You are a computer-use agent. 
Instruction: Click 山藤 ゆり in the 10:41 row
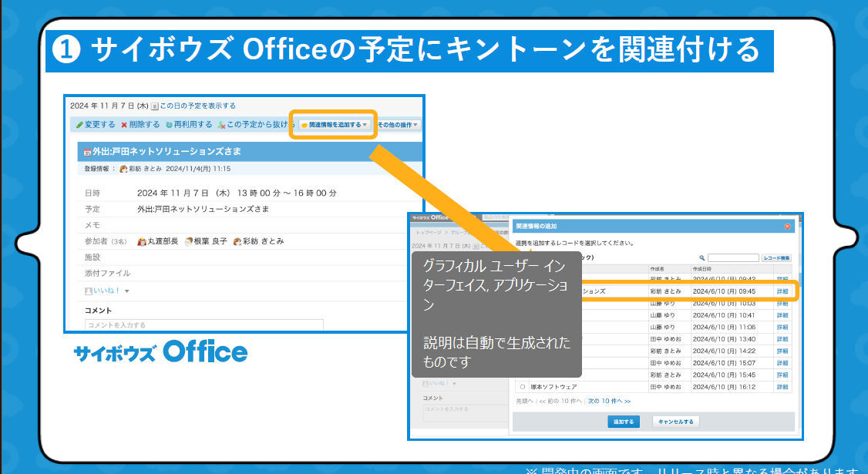tap(663, 316)
